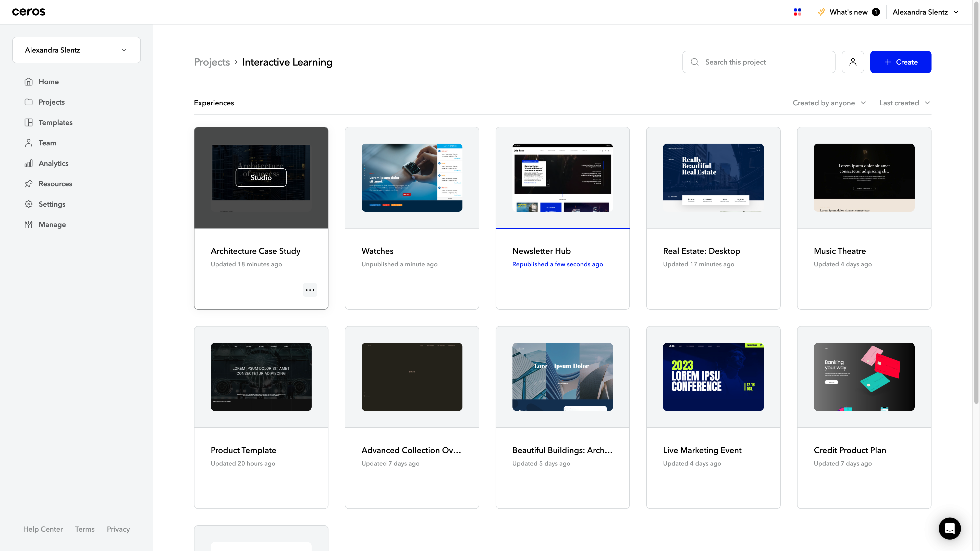Image resolution: width=980 pixels, height=551 pixels.
Task: Click the Projects breadcrumb link
Action: tap(212, 62)
